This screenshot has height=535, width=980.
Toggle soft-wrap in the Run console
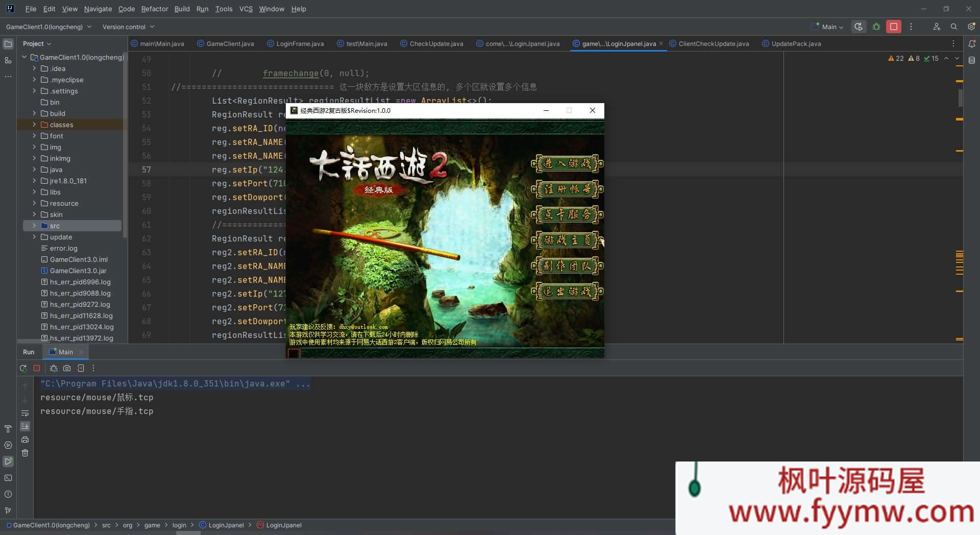coord(25,413)
